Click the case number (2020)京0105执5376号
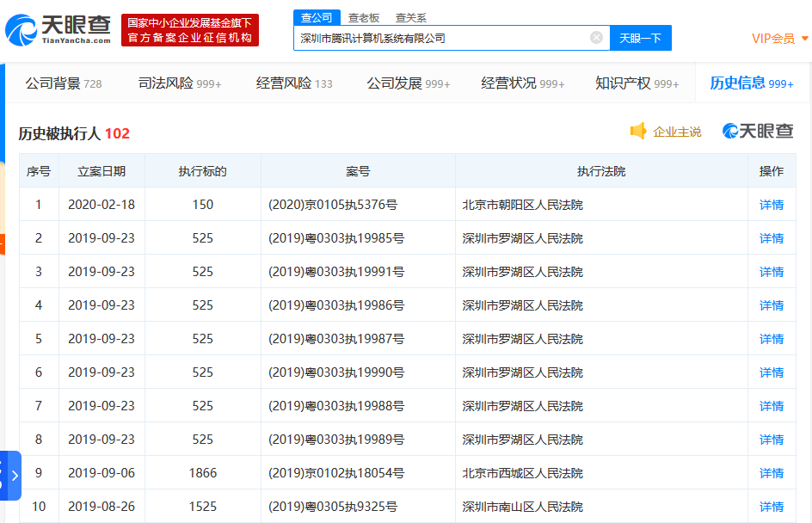Screen dimensions: 812x523 click(x=333, y=205)
